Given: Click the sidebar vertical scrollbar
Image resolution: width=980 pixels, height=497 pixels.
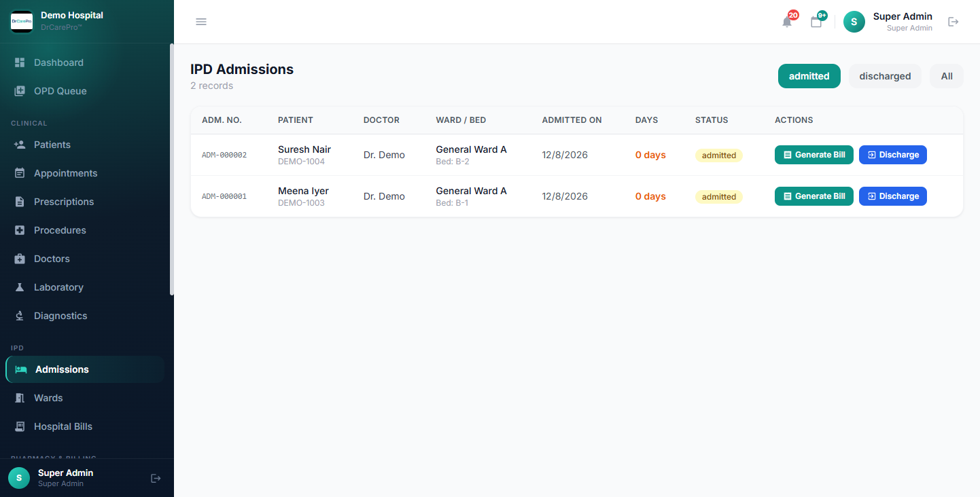Looking at the screenshot, I should coord(172,170).
